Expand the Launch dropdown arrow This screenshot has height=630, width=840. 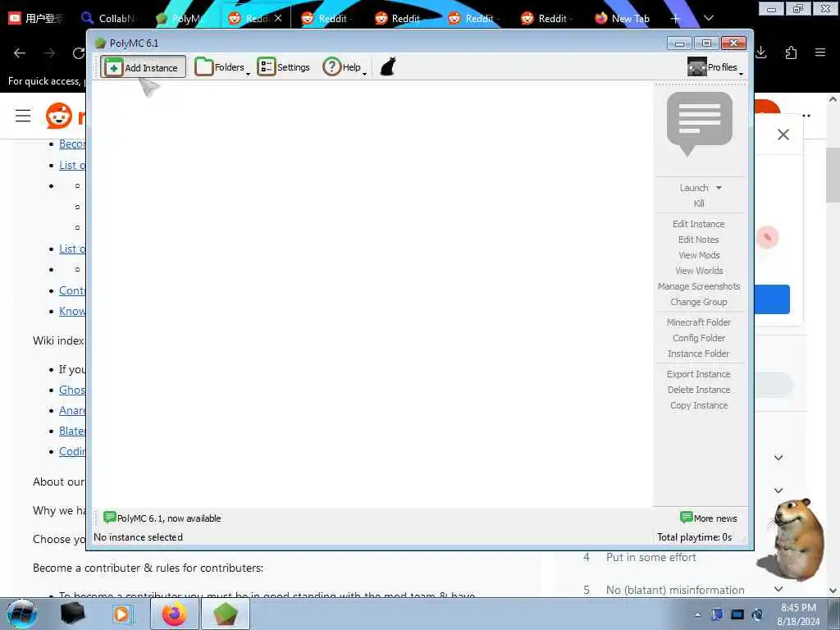pyautogui.click(x=719, y=188)
